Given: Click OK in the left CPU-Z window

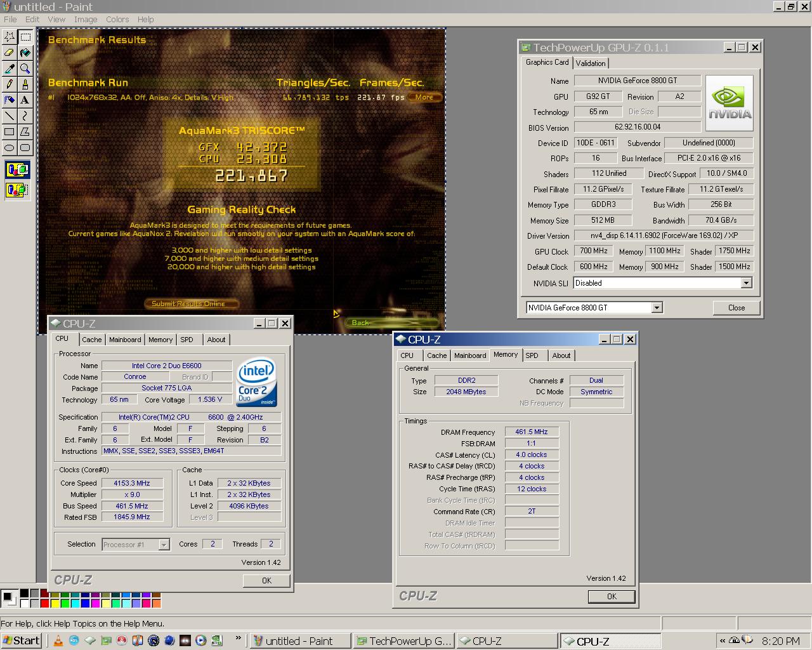Looking at the screenshot, I should 266,580.
